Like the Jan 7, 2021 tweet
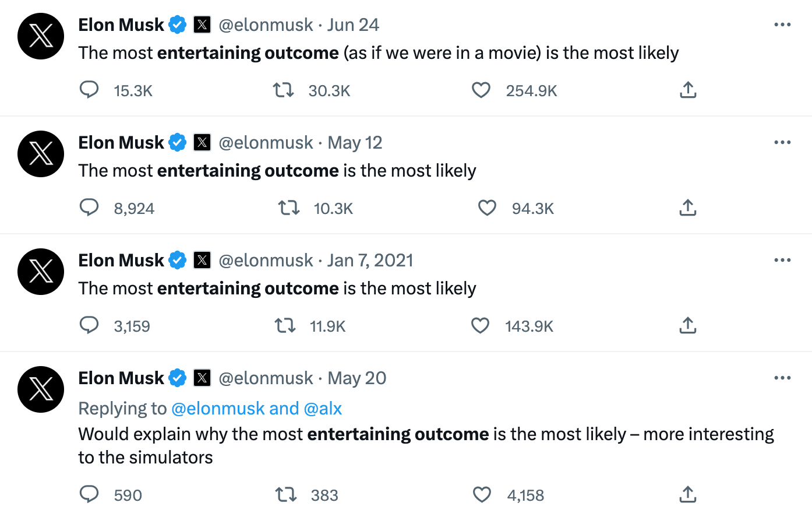Screen dimensions: 812x520 tap(480, 325)
